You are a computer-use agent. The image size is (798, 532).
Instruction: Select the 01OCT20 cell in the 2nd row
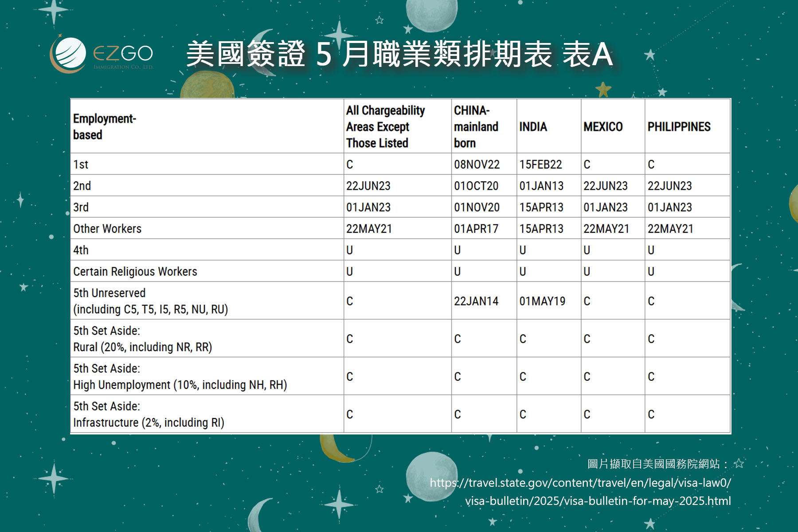(476, 186)
